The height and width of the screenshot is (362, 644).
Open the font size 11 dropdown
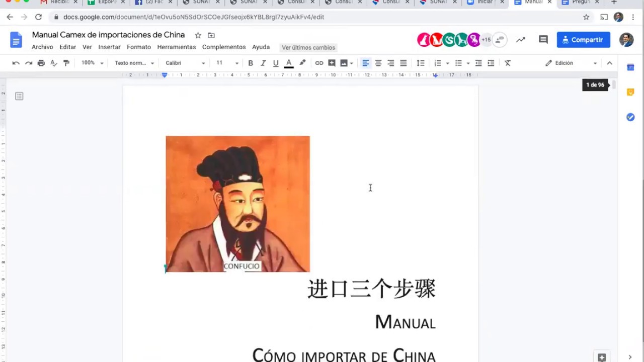coord(227,63)
